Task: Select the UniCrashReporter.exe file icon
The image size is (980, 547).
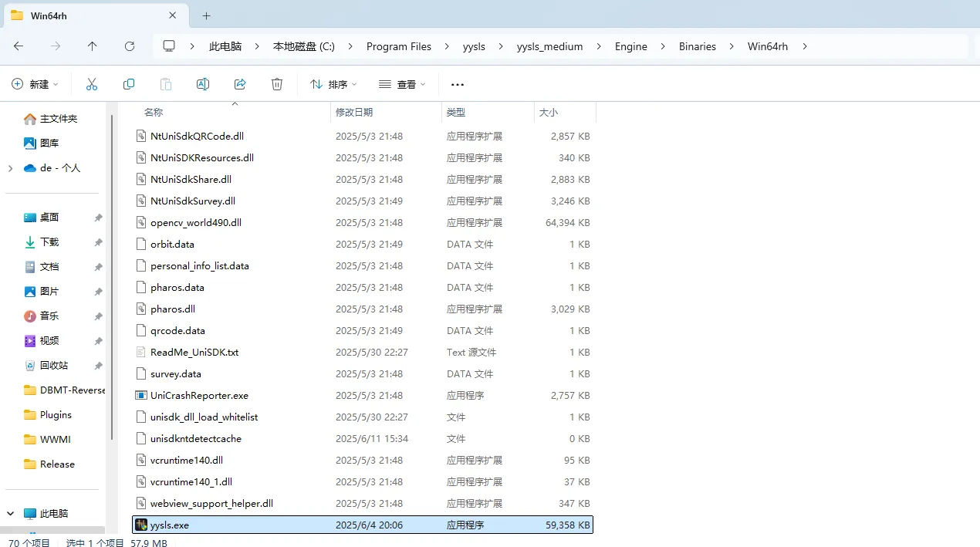Action: (x=141, y=395)
